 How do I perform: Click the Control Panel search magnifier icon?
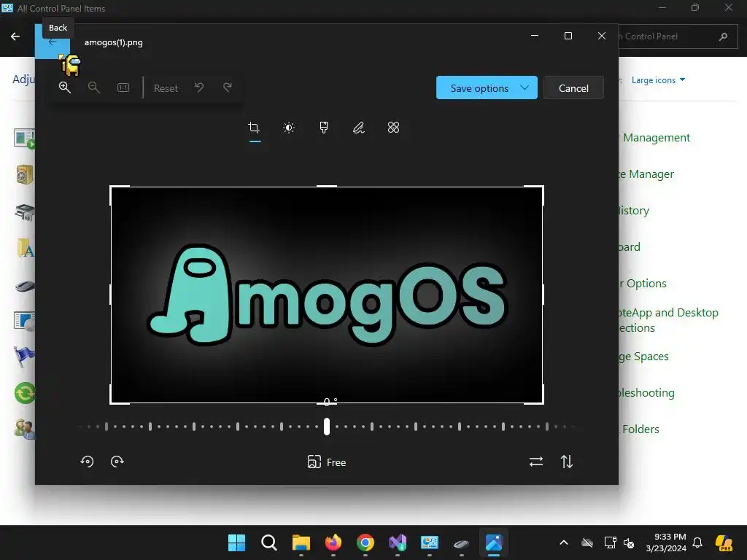pos(723,36)
